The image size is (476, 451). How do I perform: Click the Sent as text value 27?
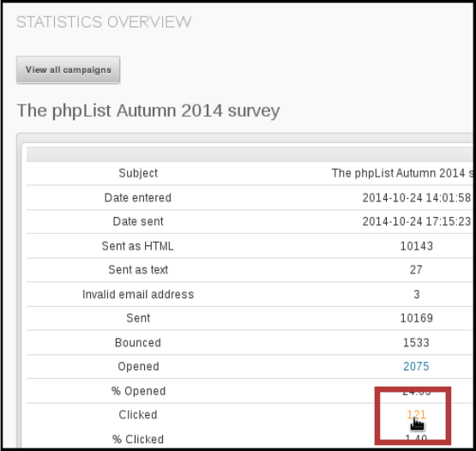click(x=416, y=269)
